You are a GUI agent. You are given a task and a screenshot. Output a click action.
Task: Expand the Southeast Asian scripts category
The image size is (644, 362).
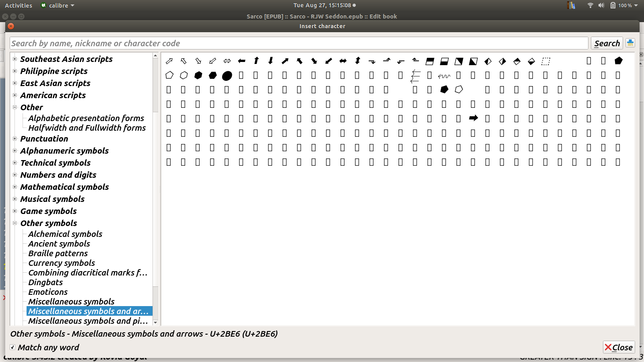(x=15, y=59)
